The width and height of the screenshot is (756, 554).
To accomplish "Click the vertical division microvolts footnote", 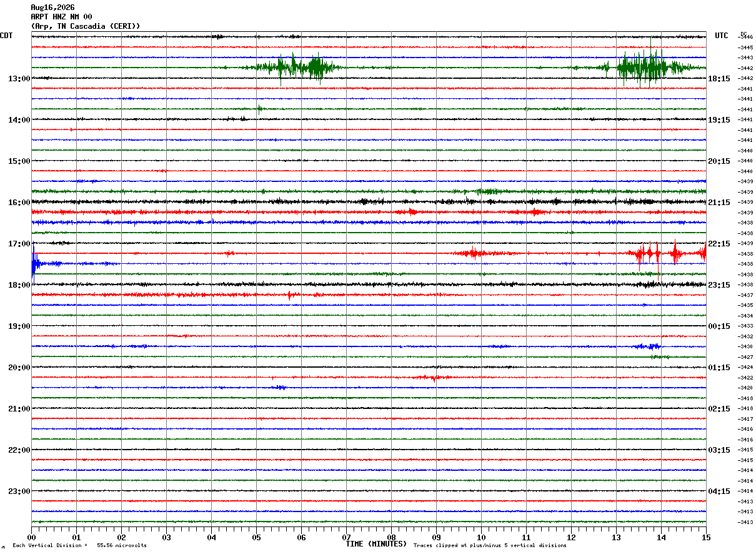I will click(79, 546).
